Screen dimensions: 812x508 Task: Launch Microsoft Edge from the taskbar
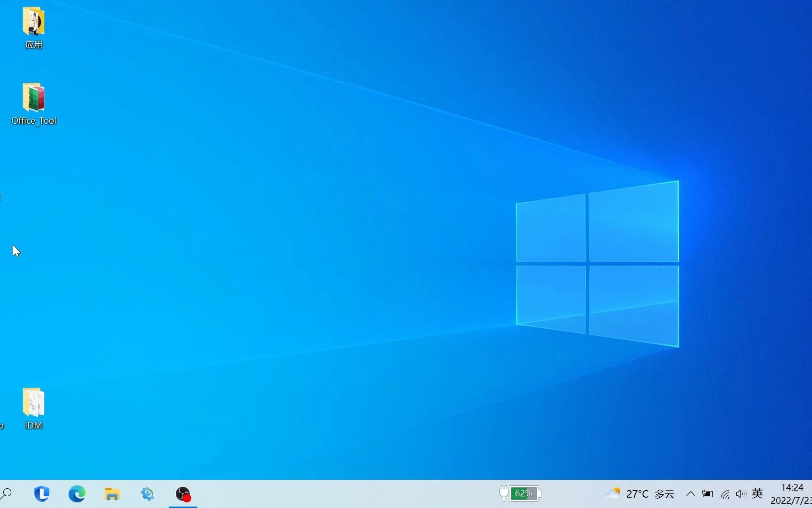point(77,494)
